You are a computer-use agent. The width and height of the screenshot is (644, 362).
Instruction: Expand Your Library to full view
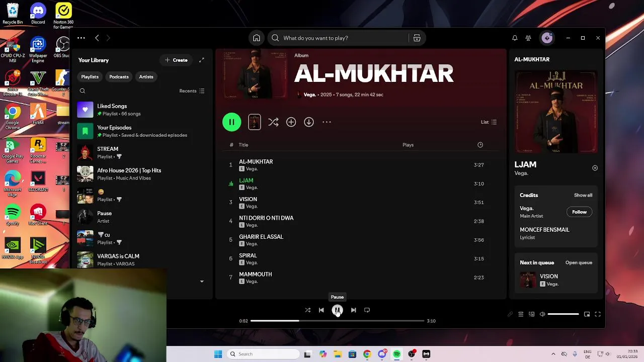[x=202, y=60]
